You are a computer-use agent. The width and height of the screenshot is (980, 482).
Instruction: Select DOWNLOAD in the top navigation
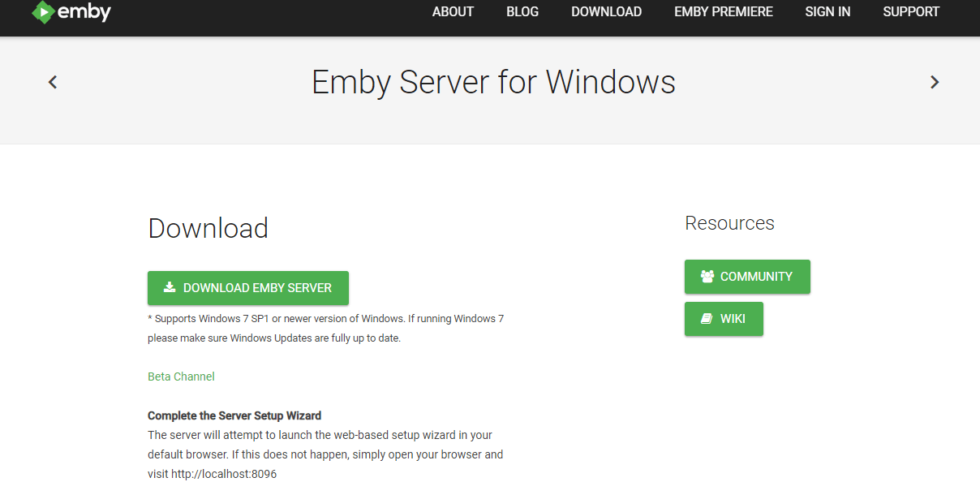coord(606,11)
